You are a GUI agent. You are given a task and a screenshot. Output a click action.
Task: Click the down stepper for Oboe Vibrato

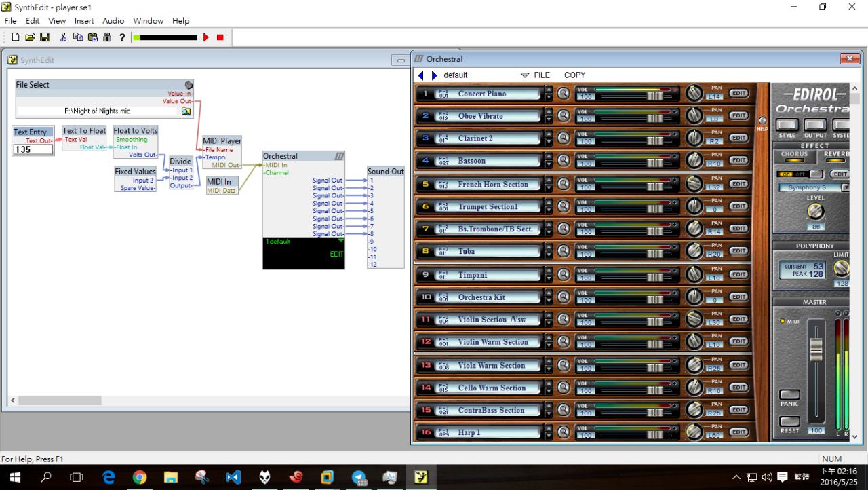click(549, 119)
